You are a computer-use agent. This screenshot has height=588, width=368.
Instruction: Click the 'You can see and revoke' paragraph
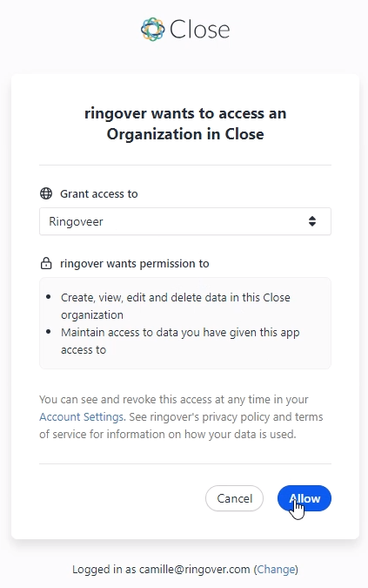[x=181, y=416]
